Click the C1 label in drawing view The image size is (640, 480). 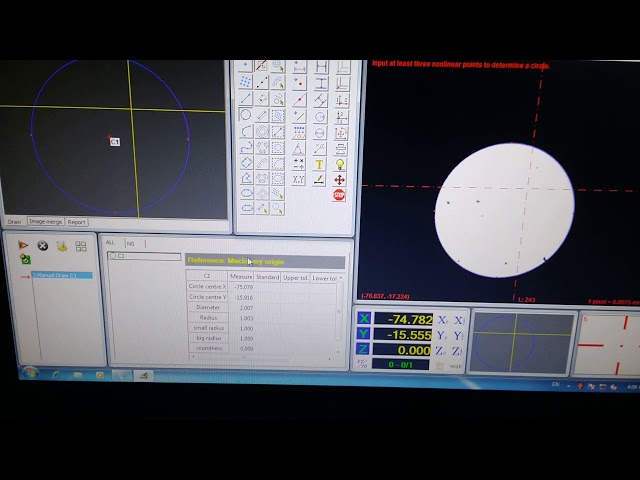[115, 142]
